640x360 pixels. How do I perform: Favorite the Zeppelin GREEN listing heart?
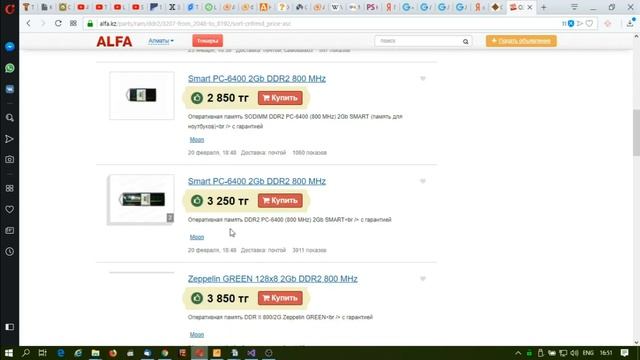pos(423,278)
